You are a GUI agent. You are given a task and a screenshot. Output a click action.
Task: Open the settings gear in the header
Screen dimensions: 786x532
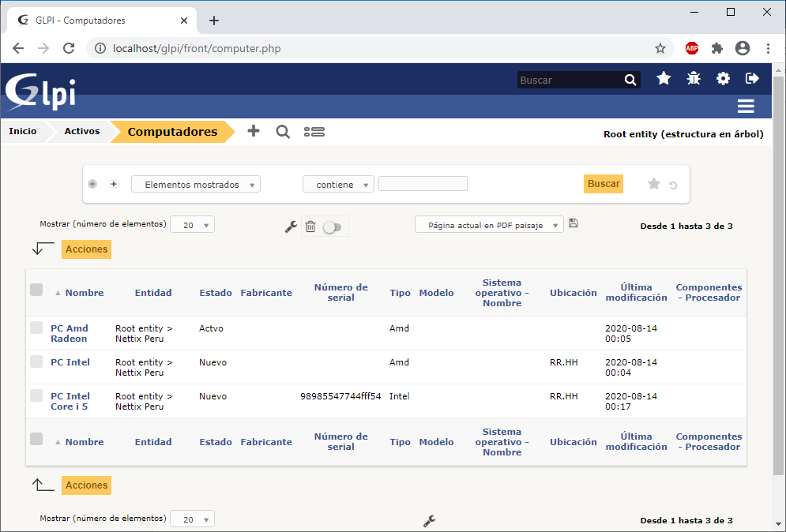pyautogui.click(x=723, y=78)
